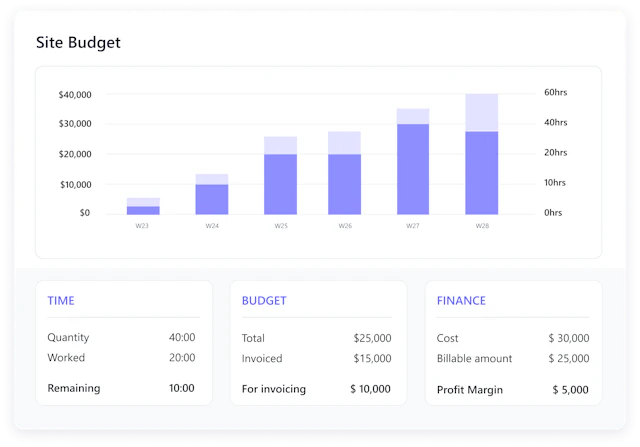Click the Cost label in FINANCE card
The height and width of the screenshot is (447, 640).
(447, 338)
